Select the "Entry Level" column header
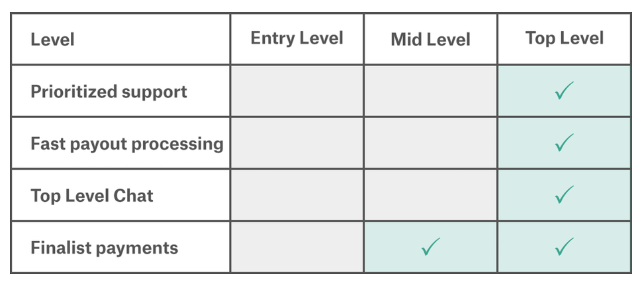 [x=297, y=39]
